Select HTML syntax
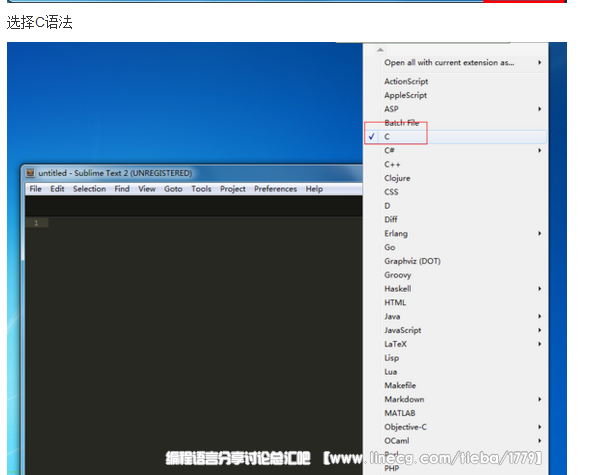This screenshot has width=592, height=475. tap(395, 302)
